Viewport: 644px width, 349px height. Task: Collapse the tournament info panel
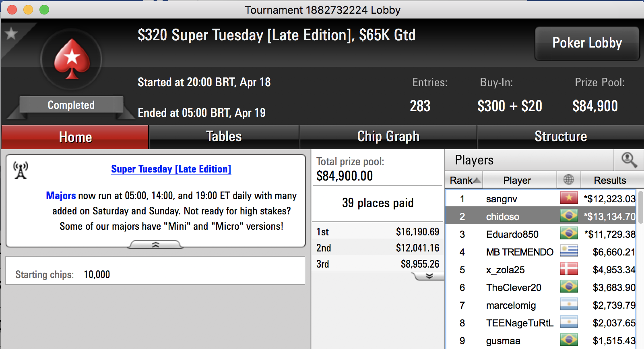156,245
